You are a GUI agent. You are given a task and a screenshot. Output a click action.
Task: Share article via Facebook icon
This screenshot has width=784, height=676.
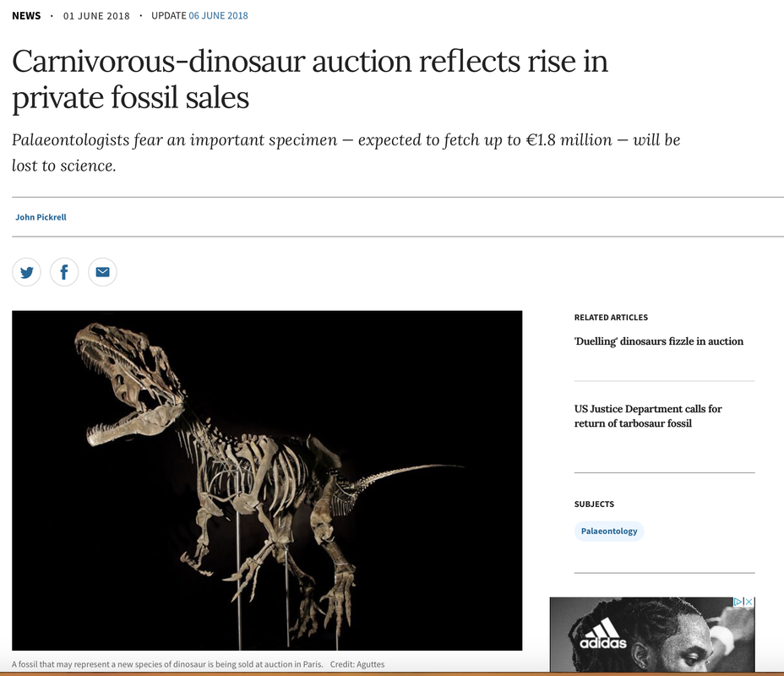point(64,272)
